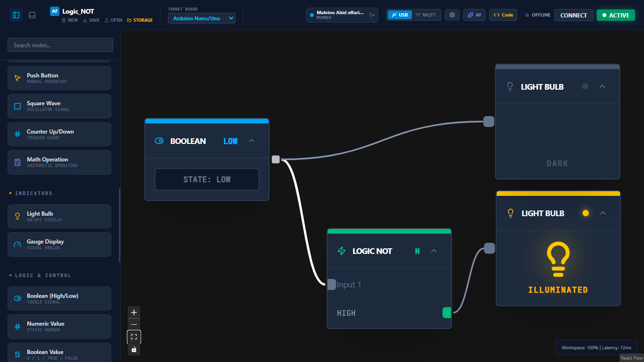Screen dimensions: 644x362
Task: Collapse the illuminated LIGHT BULB node
Action: pos(602,213)
